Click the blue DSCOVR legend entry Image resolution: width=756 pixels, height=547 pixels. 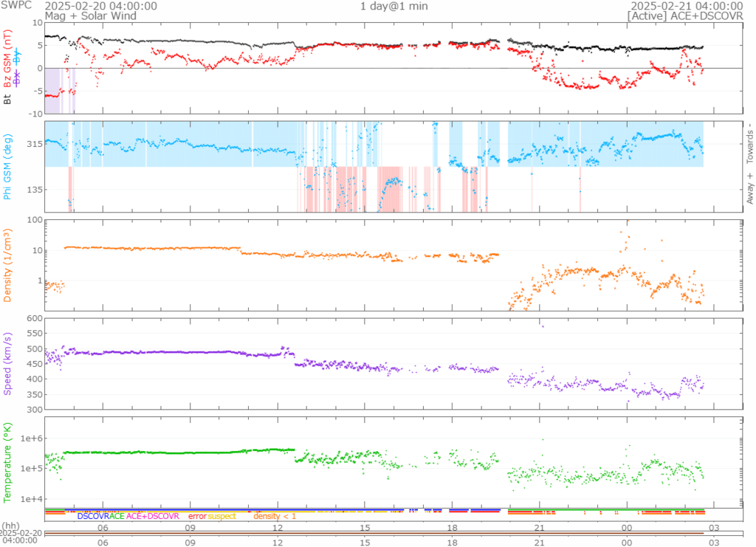(x=92, y=517)
